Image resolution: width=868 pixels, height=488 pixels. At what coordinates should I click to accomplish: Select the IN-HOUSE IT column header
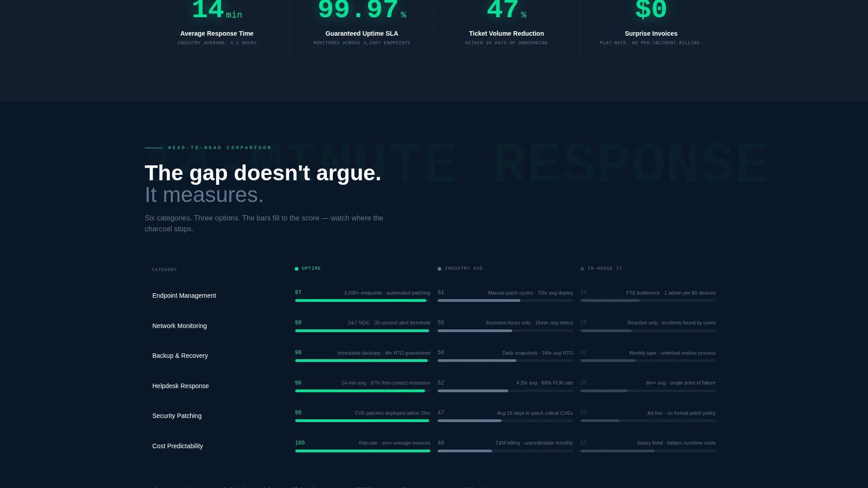[605, 268]
